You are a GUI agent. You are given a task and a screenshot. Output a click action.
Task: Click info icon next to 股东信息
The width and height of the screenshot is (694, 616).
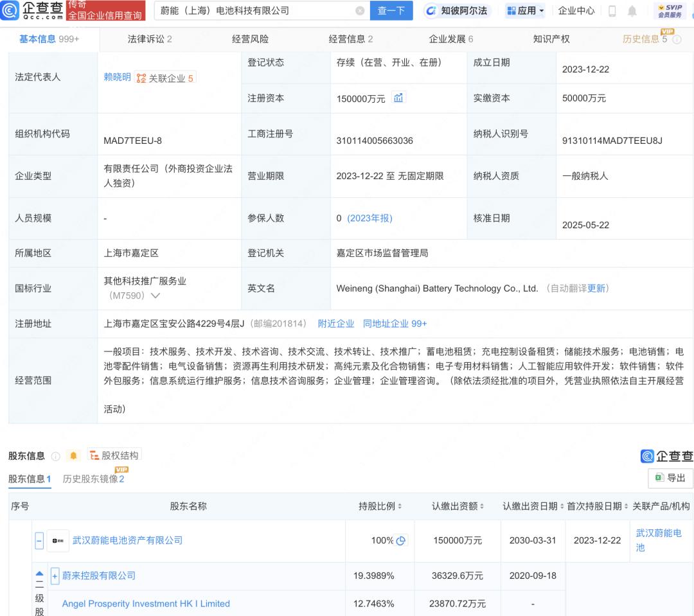[56, 456]
